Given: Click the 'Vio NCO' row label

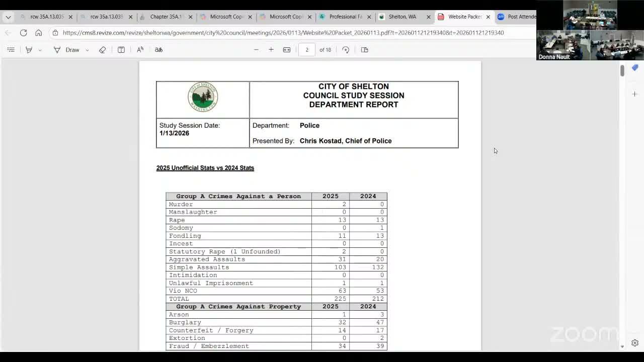Looking at the screenshot, I should tap(183, 291).
